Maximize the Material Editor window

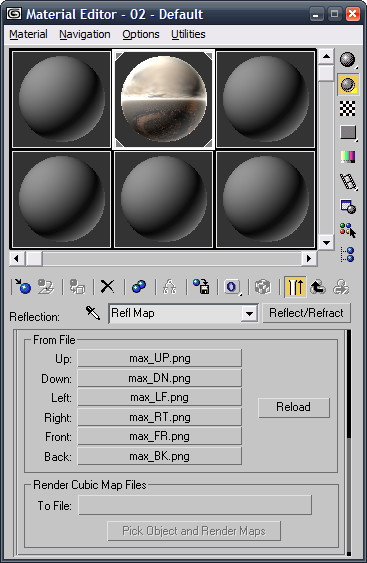click(x=335, y=14)
